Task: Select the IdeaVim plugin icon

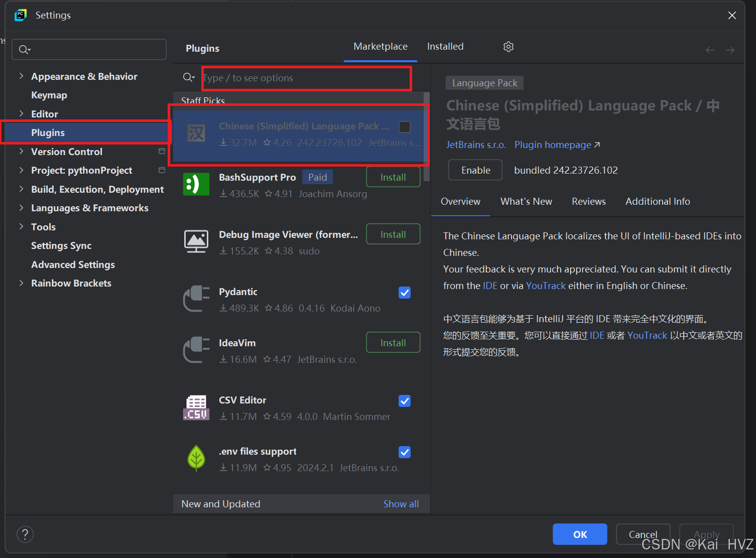Action: point(196,350)
